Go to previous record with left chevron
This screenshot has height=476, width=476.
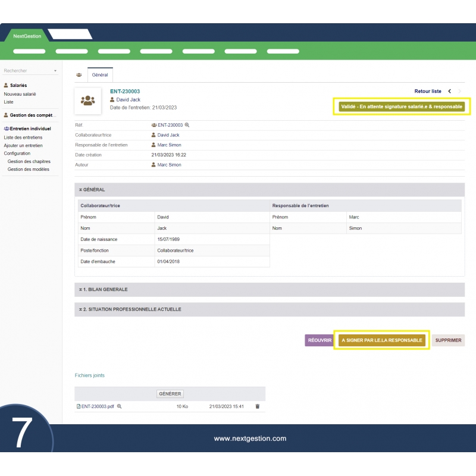[x=449, y=91]
